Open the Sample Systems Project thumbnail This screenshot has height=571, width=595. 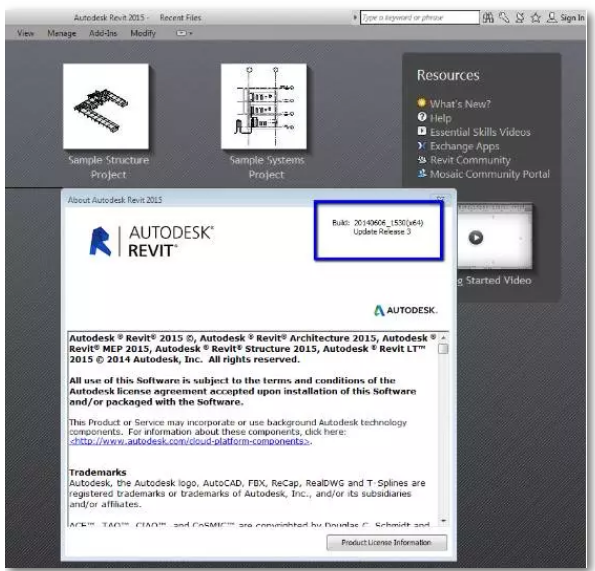coord(264,106)
